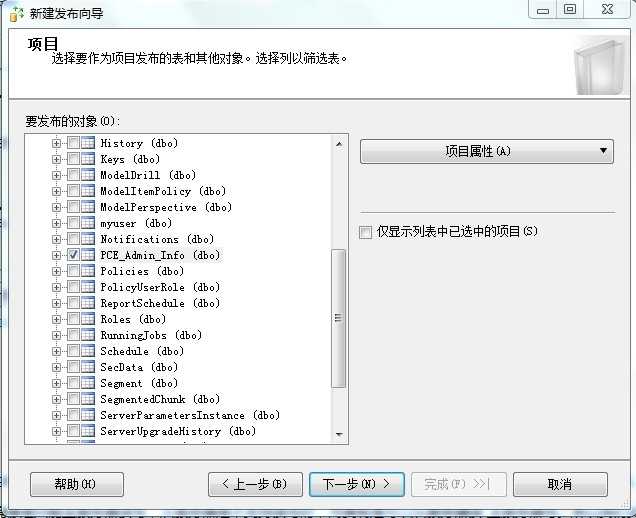Maximize the 新建发布向导 wizard window
Image resolution: width=636 pixels, height=518 pixels.
click(x=570, y=9)
